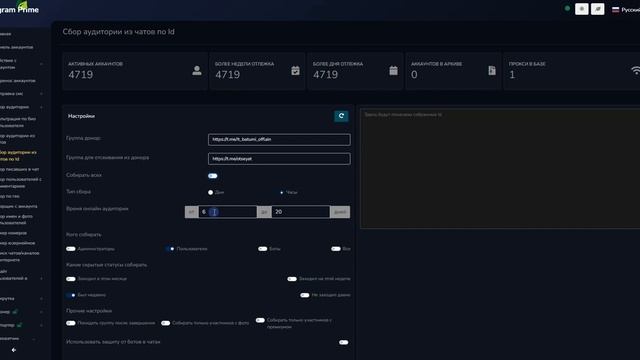The height and width of the screenshot is (360, 640).
Task: Collapse the sidebar with left arrow
Action: coord(14,350)
